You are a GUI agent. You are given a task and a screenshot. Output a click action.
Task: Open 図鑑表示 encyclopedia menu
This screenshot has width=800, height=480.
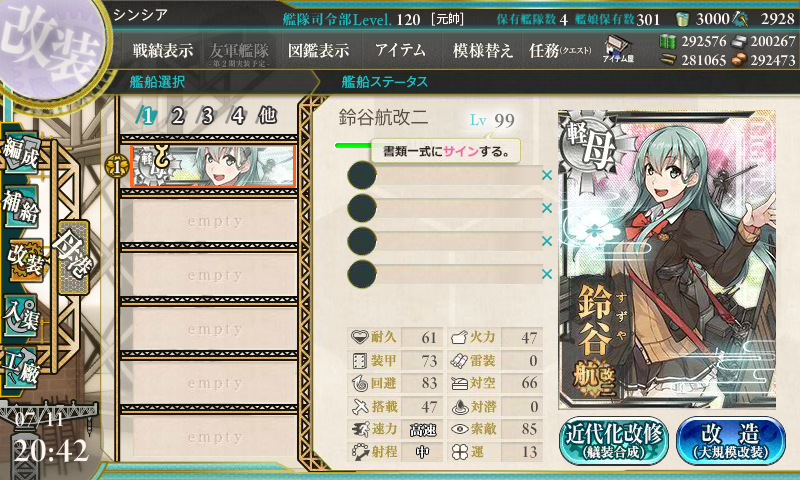point(318,50)
